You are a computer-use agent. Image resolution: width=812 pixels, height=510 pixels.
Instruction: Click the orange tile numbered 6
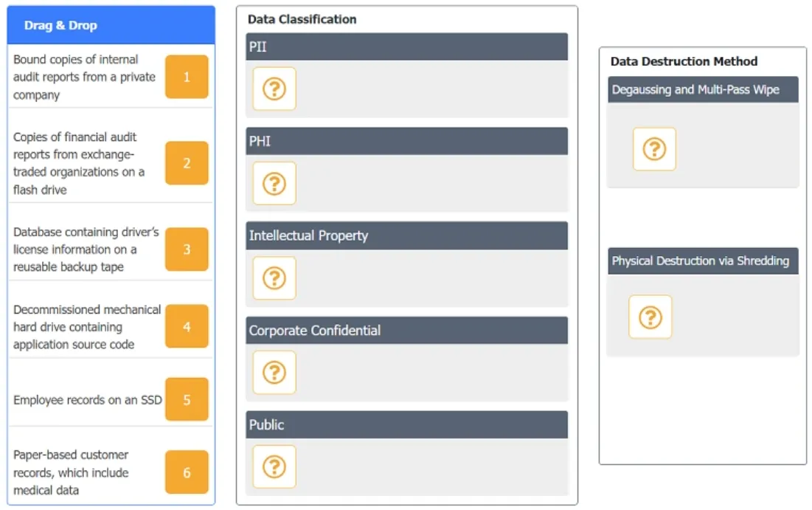pyautogui.click(x=187, y=472)
